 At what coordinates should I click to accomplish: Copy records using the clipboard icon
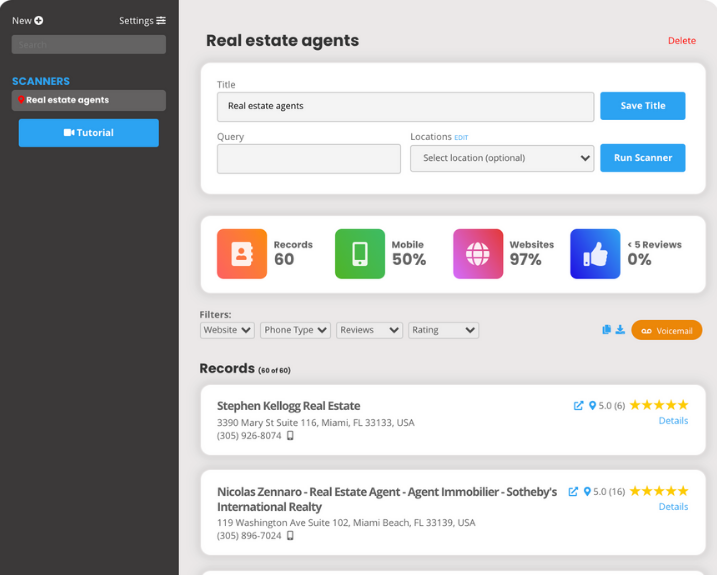tap(607, 330)
